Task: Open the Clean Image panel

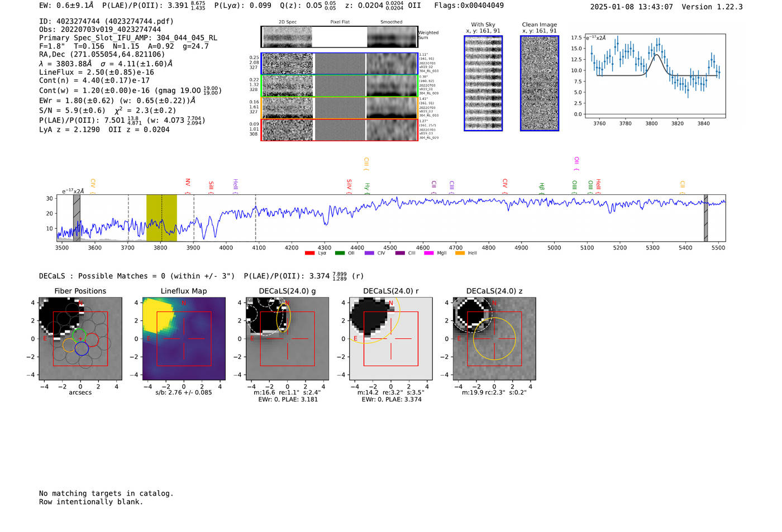Action: tap(540, 83)
